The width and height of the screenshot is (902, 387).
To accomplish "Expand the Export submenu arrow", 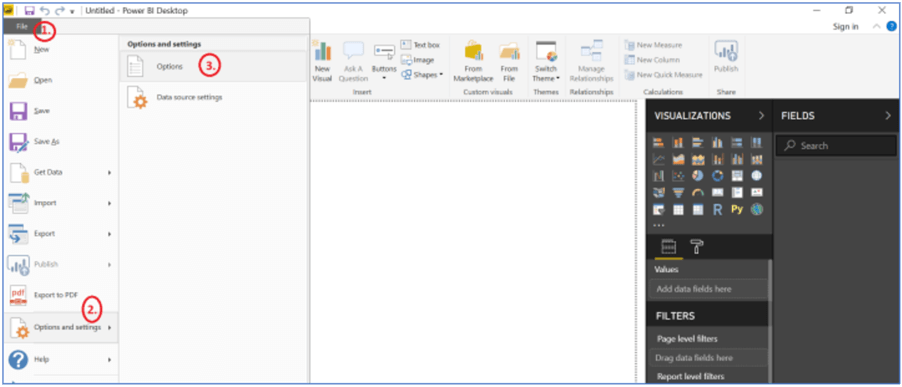I will pyautogui.click(x=109, y=234).
